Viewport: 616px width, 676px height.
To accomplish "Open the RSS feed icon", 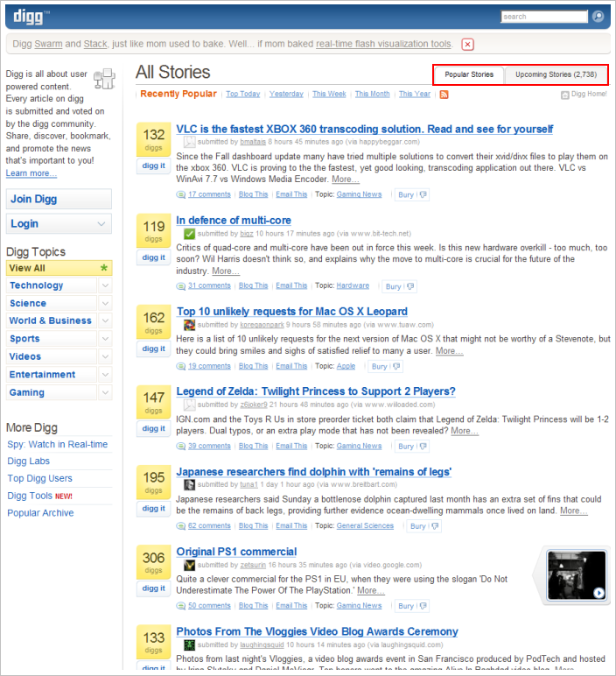I will tap(444, 95).
